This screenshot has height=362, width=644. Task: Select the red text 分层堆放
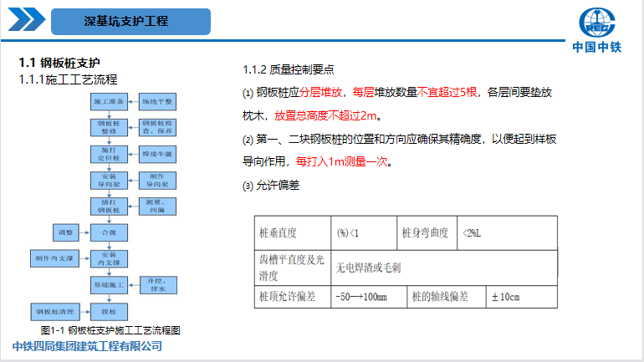[x=320, y=92]
